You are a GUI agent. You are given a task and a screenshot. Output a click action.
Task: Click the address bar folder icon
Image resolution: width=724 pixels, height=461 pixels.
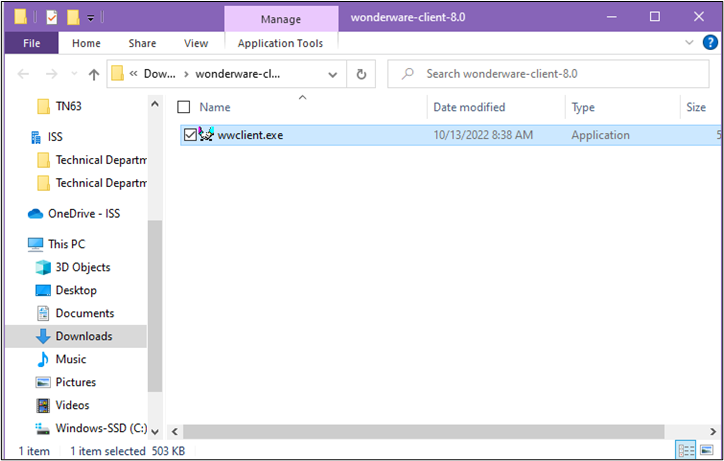(x=118, y=73)
